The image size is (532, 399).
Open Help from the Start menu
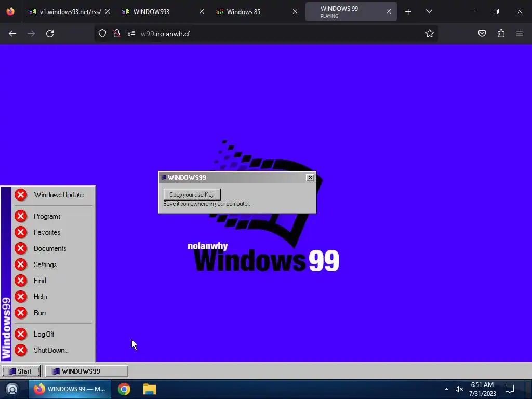click(x=54, y=297)
